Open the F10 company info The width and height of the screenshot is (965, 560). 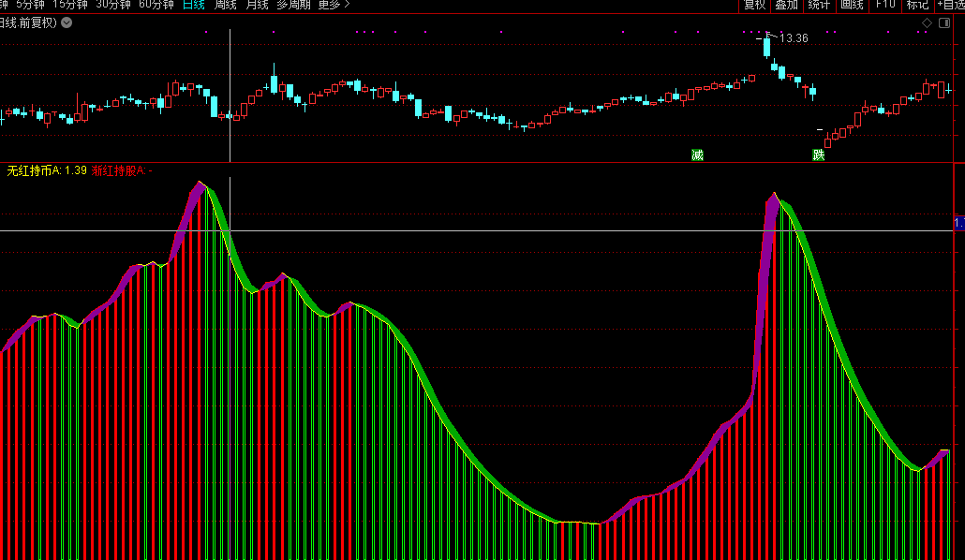(884, 5)
